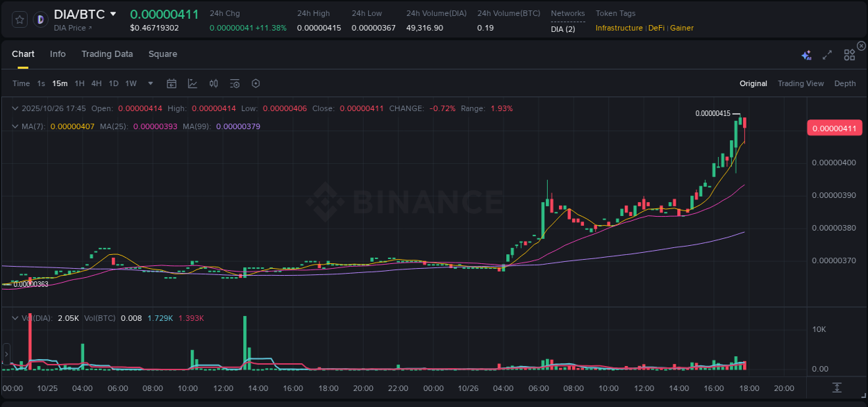Toggle the favorite star for DIA/BTC

19,19
